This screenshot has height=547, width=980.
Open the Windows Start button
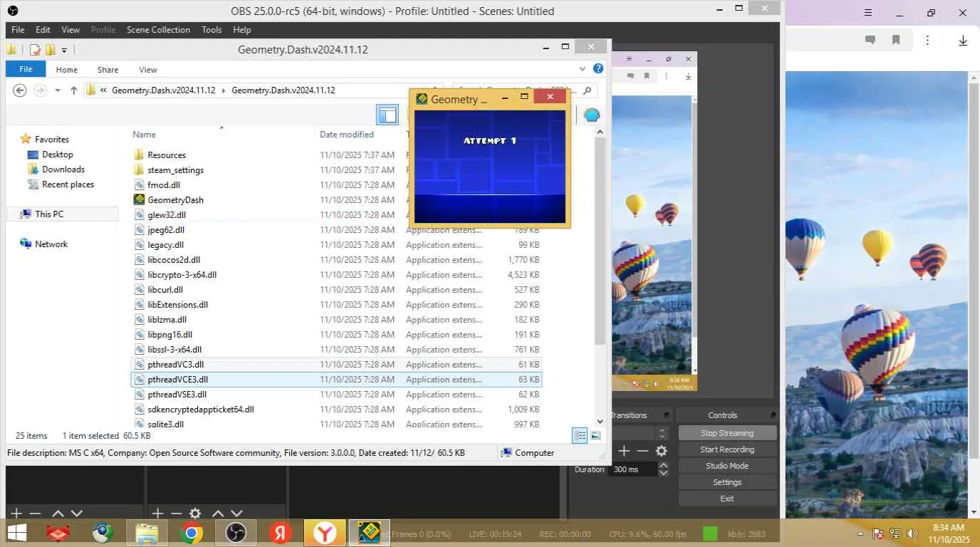17,533
